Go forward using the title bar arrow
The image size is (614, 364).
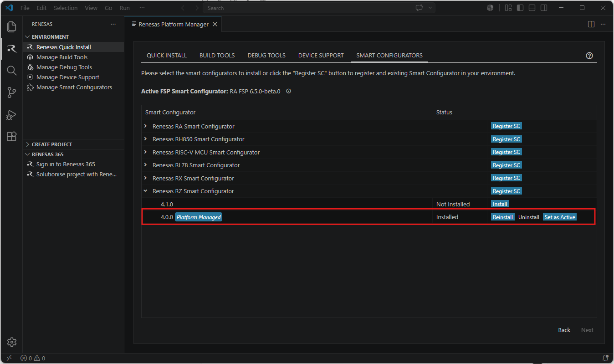click(x=196, y=8)
